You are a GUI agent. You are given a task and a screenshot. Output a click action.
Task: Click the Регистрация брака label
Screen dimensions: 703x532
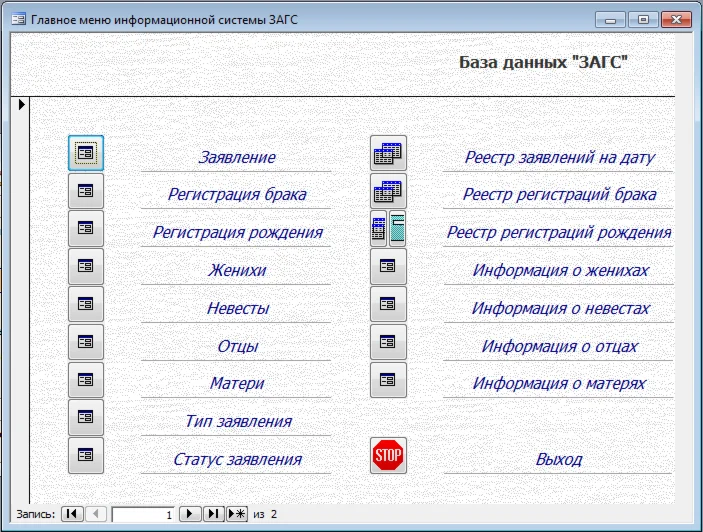237,195
